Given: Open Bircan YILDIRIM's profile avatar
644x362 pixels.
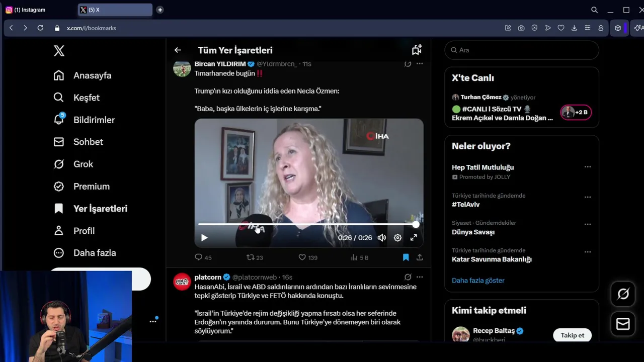Looking at the screenshot, I should click(x=182, y=68).
